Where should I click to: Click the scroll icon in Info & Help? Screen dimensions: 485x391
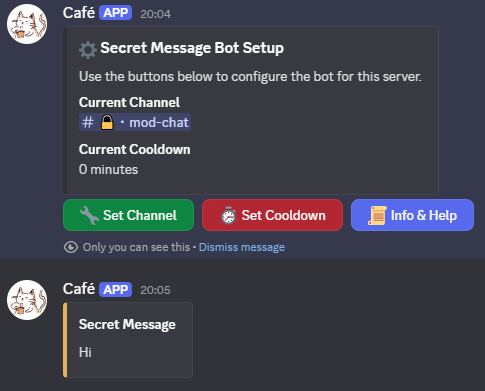[377, 215]
